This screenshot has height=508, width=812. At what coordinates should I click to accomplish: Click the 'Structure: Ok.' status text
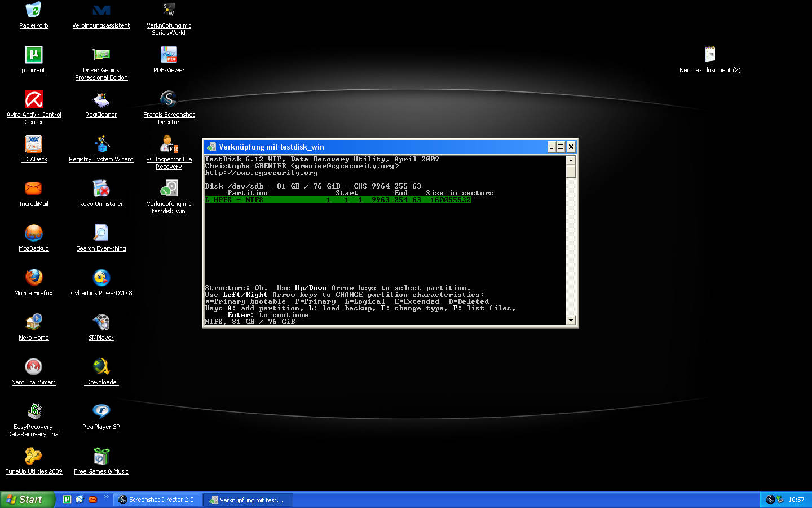click(236, 288)
